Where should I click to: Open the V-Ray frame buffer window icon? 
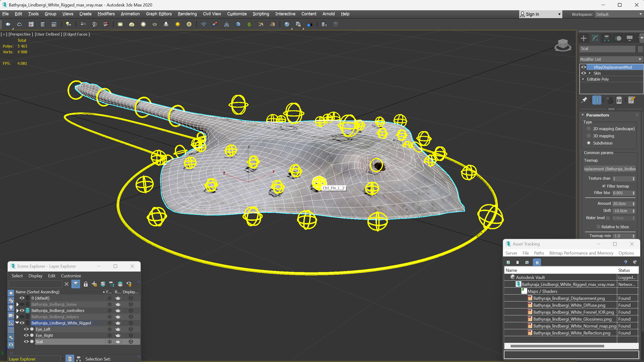[x=31, y=24]
